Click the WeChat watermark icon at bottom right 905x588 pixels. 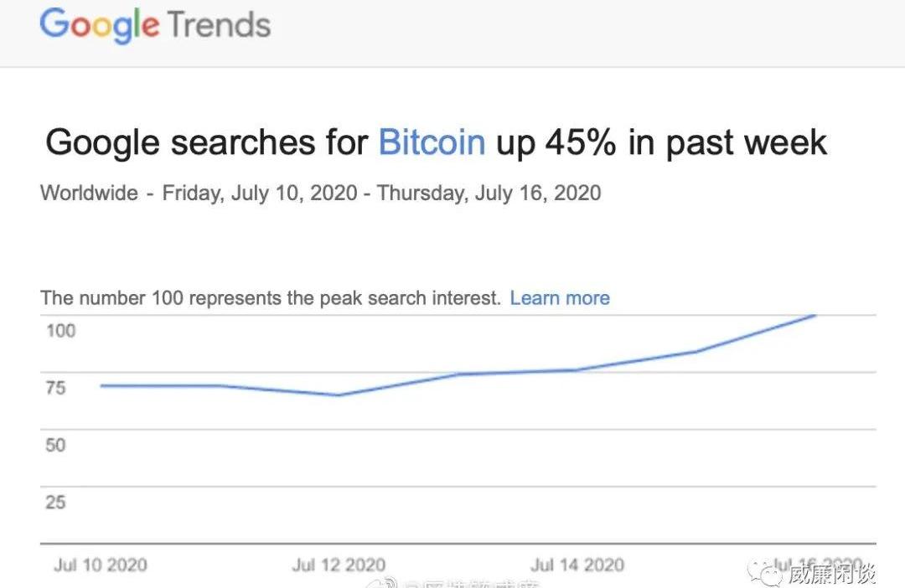point(765,572)
